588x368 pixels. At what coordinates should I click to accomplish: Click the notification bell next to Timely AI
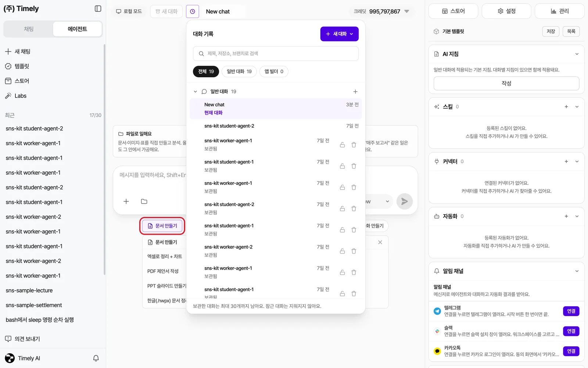pyautogui.click(x=96, y=358)
